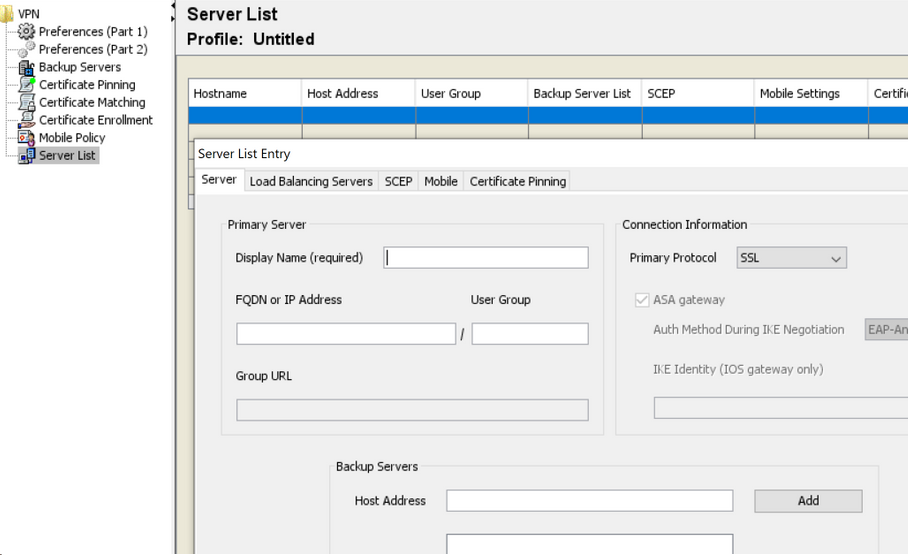Select Server List tree node
Screen dimensions: 908x555
67,155
